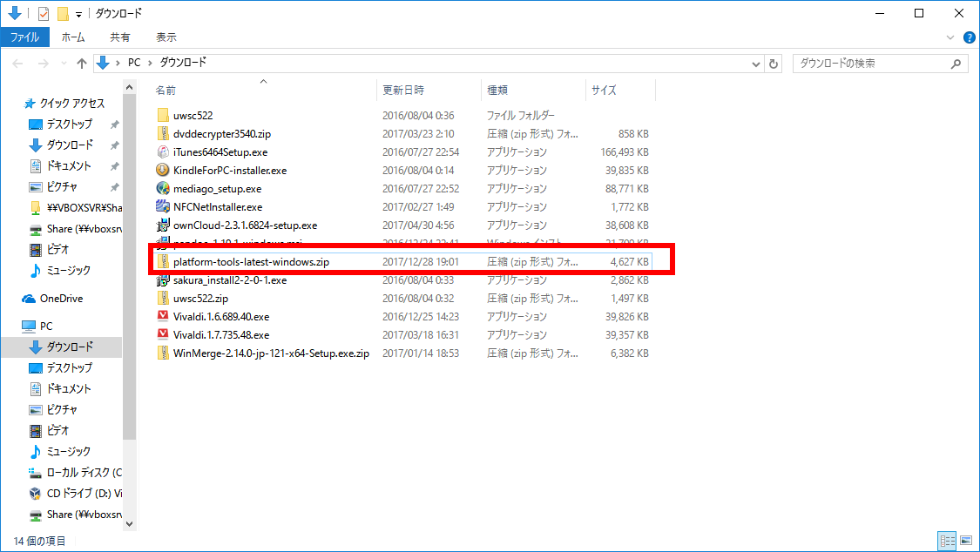
Task: Open recent locations dropdown arrow
Action: point(64,63)
